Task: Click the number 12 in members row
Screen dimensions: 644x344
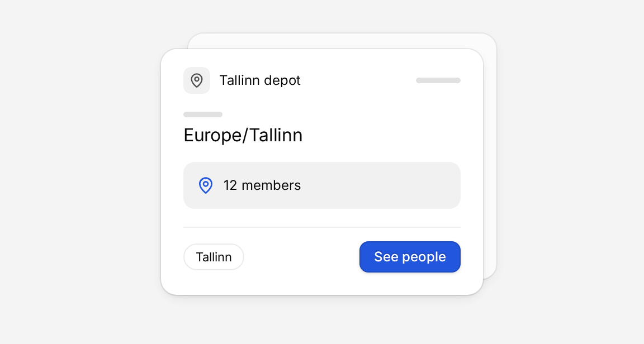Action: click(x=230, y=185)
